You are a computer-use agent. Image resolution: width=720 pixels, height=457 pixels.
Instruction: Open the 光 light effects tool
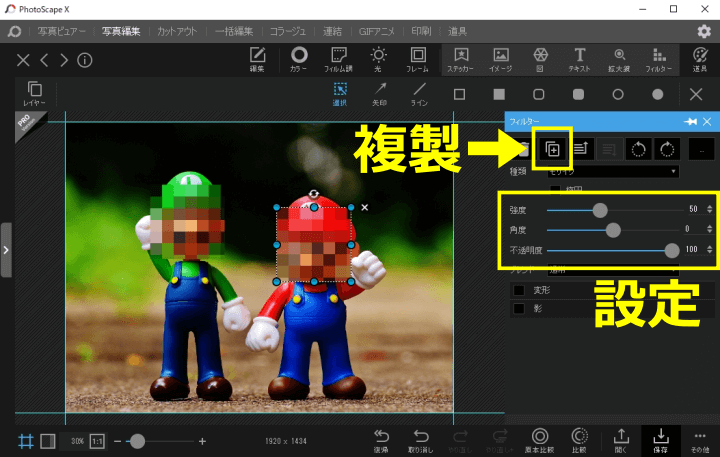click(x=378, y=60)
